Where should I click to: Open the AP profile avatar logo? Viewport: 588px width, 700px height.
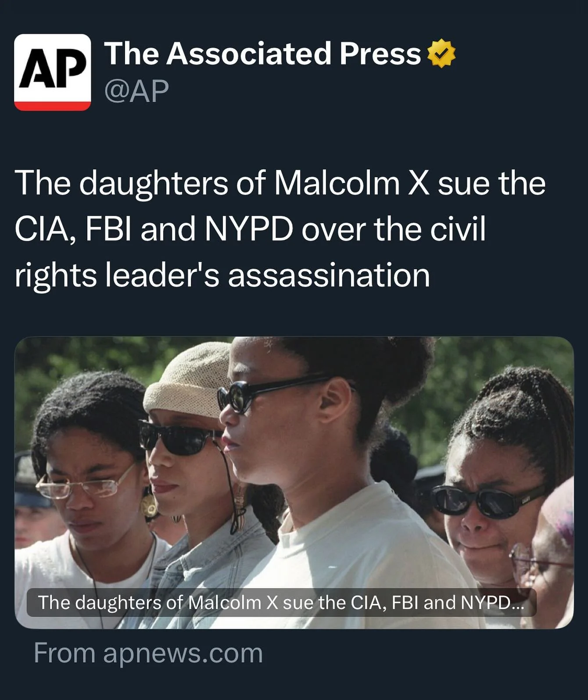click(53, 72)
